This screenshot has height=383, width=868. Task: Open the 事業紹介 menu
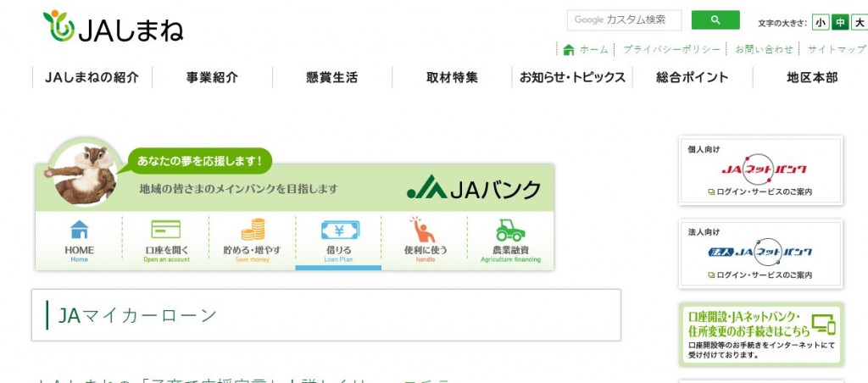pyautogui.click(x=212, y=77)
